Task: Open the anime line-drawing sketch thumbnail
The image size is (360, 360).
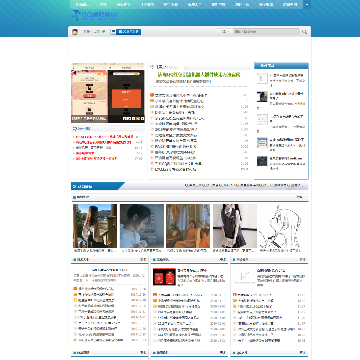Action: point(281,226)
